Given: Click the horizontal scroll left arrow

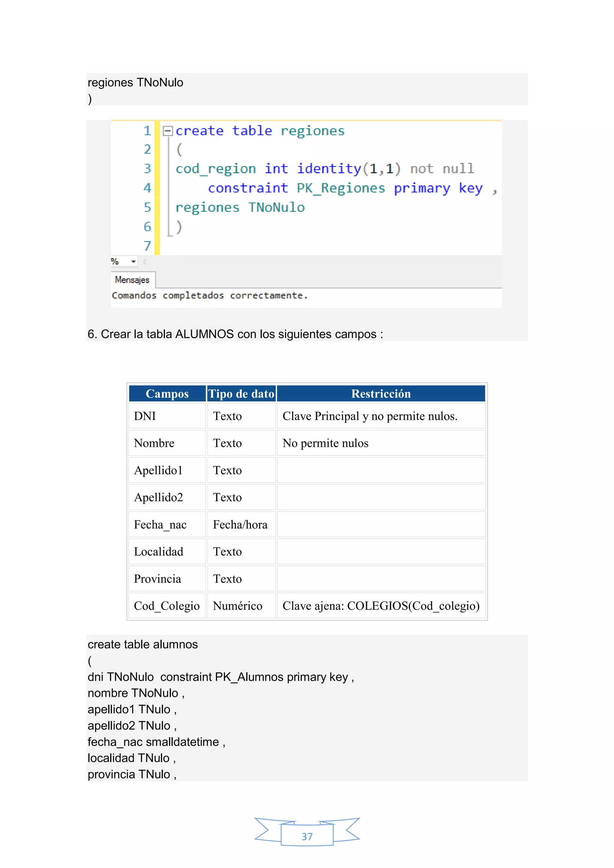Looking at the screenshot, I should click(145, 262).
